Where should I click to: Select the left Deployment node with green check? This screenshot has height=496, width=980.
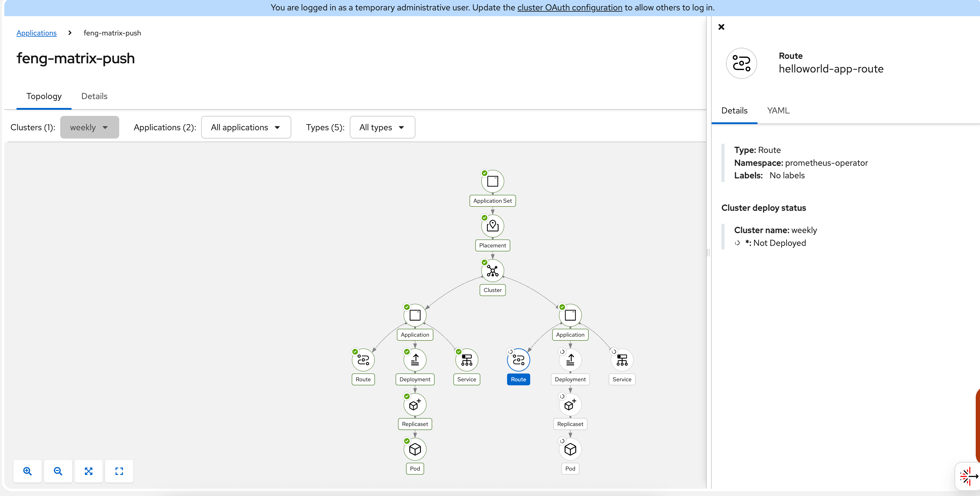[415, 360]
